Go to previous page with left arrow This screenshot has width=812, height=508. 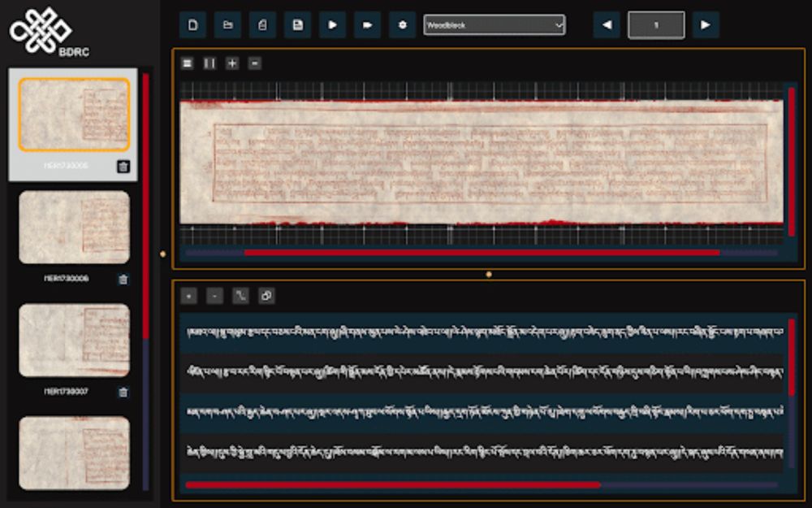607,25
